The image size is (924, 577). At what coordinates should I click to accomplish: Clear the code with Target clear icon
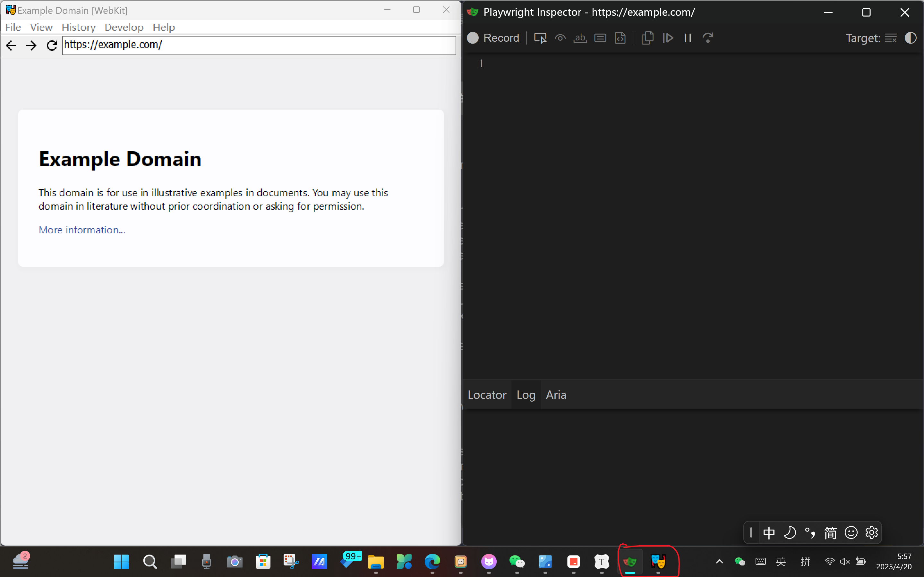click(890, 38)
